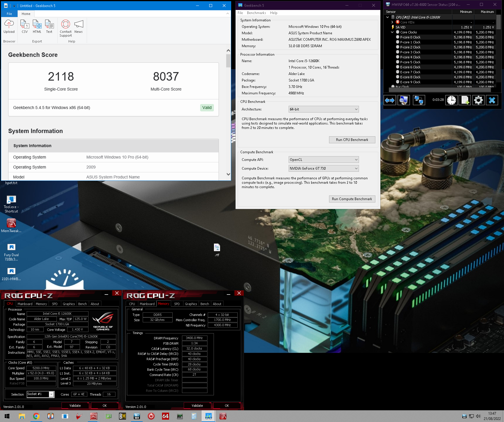Click Geekbench results scroll down arrow
504x422 pixels.
tap(228, 174)
